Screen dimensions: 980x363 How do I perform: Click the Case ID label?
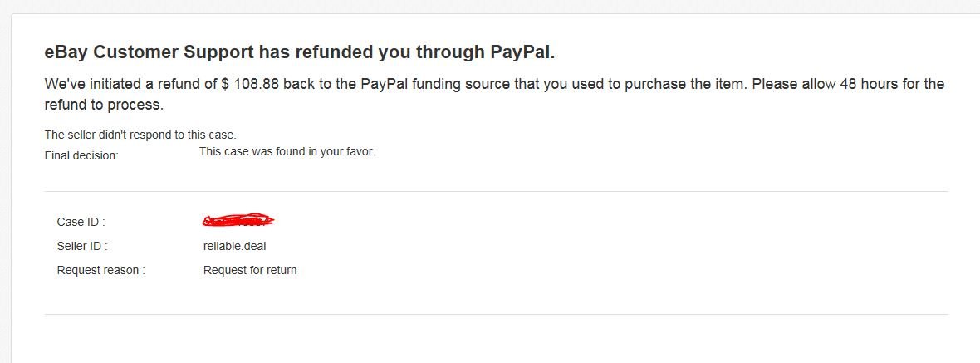tap(81, 222)
